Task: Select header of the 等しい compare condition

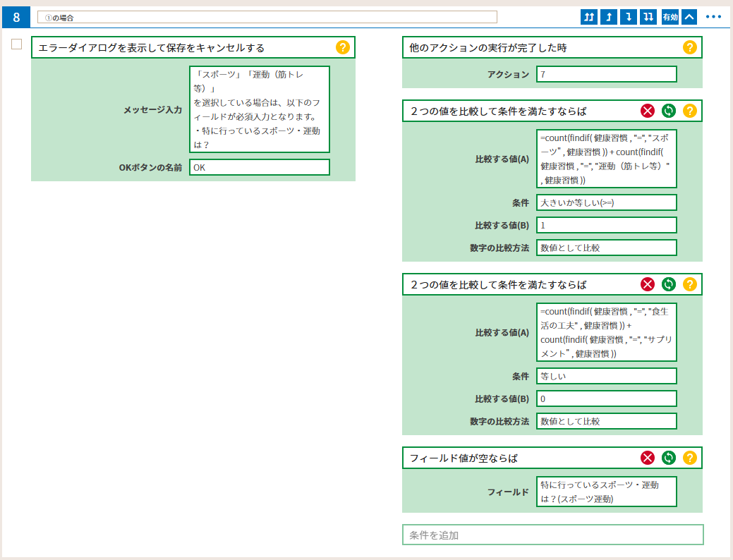Action: pos(552,284)
